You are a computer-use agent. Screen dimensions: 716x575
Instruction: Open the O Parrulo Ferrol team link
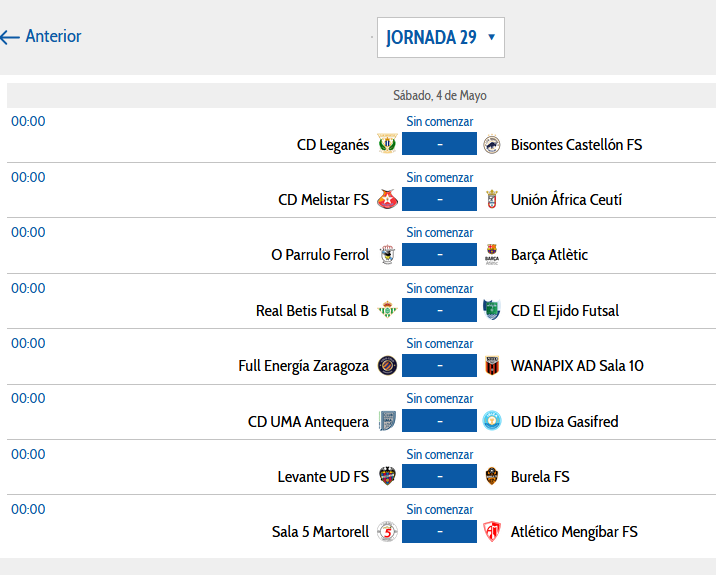[x=320, y=255]
